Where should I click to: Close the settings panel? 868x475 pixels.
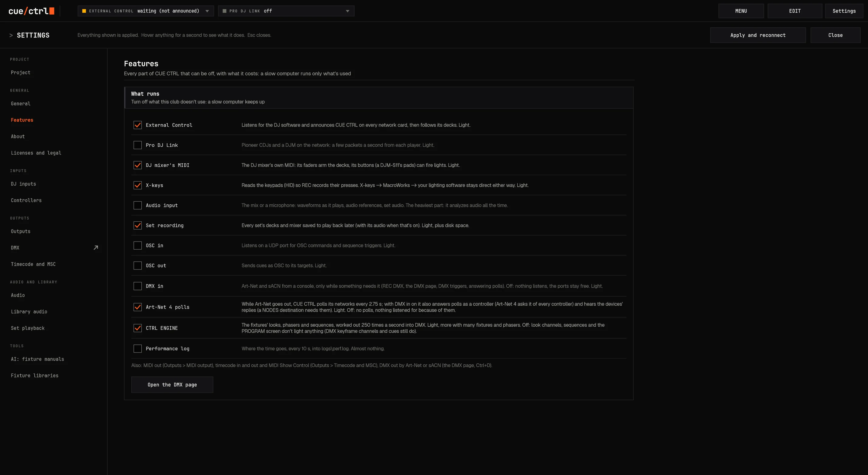[835, 35]
